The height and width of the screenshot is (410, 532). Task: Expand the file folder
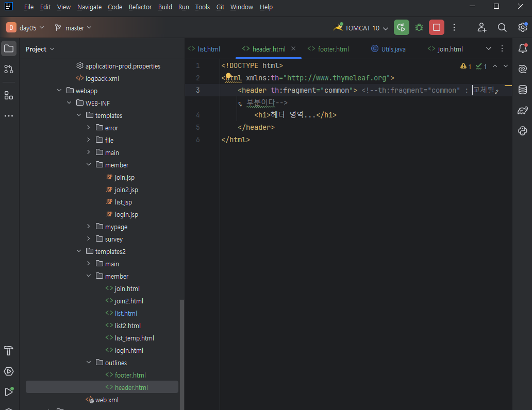(x=89, y=140)
